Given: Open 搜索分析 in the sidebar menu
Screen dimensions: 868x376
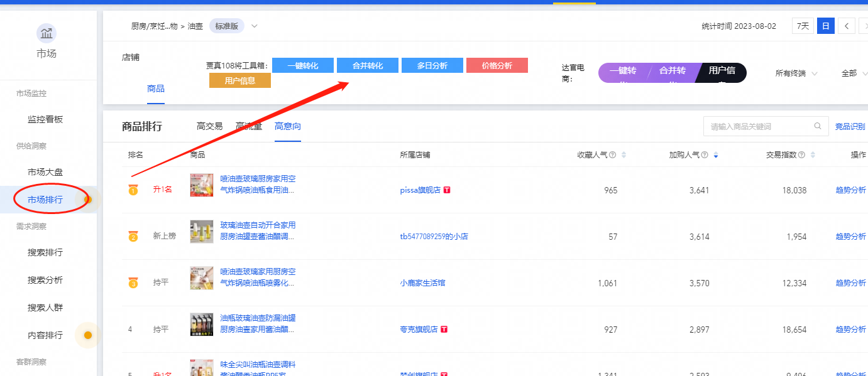Looking at the screenshot, I should (45, 280).
